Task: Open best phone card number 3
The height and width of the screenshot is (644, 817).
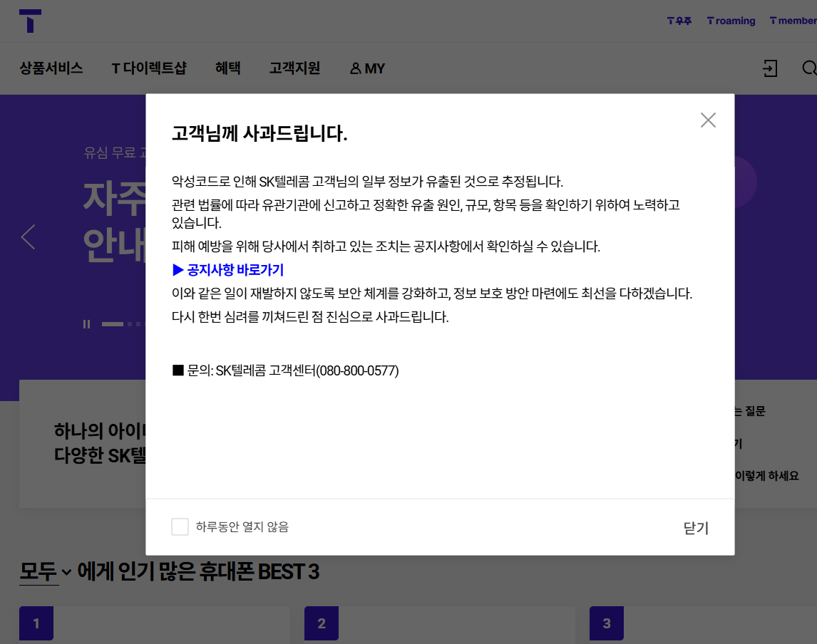Action: tap(704, 625)
